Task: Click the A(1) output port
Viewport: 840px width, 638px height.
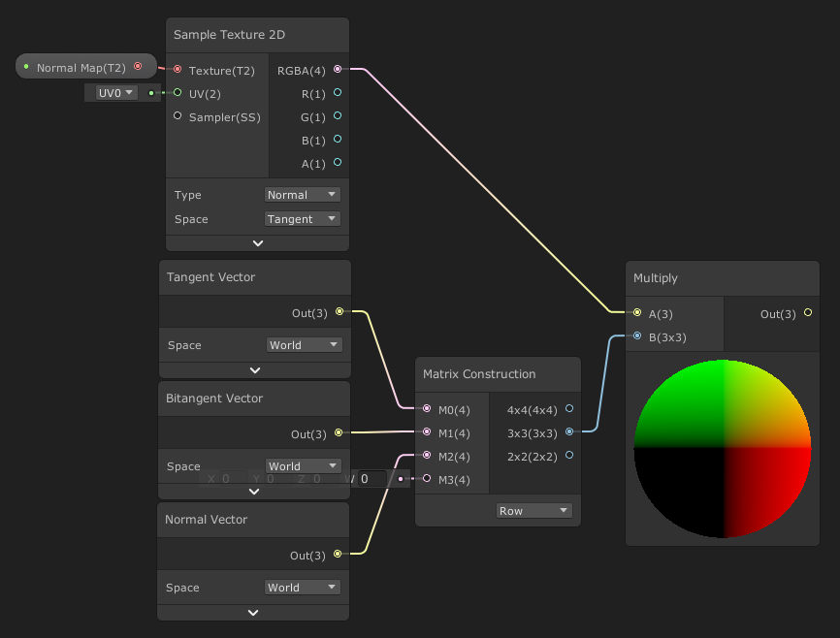Action: (338, 162)
